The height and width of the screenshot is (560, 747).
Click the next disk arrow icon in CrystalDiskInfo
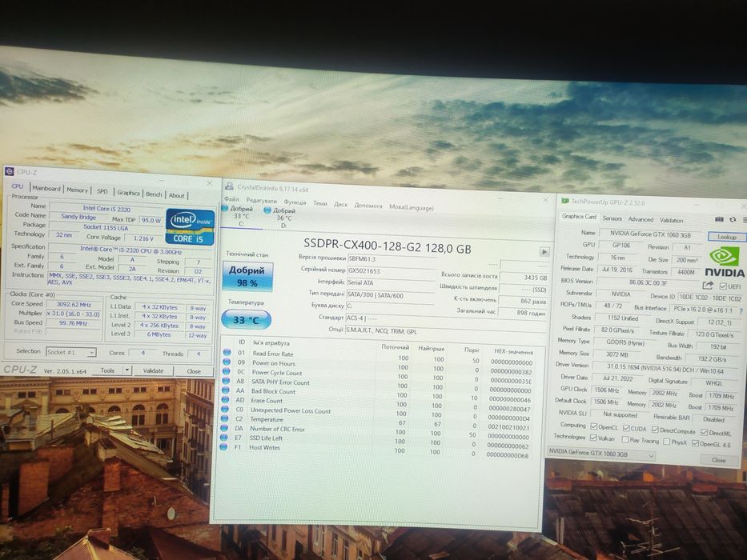(x=544, y=251)
